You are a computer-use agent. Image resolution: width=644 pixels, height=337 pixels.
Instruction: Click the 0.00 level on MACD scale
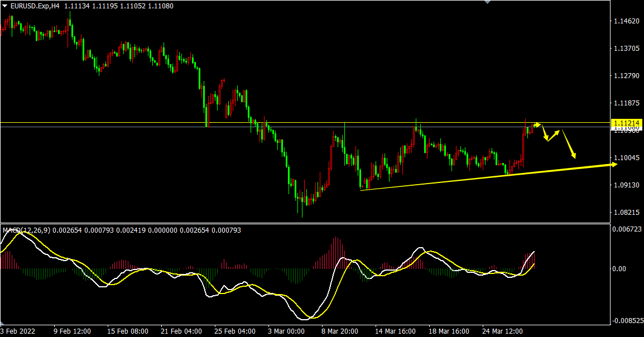tap(619, 269)
